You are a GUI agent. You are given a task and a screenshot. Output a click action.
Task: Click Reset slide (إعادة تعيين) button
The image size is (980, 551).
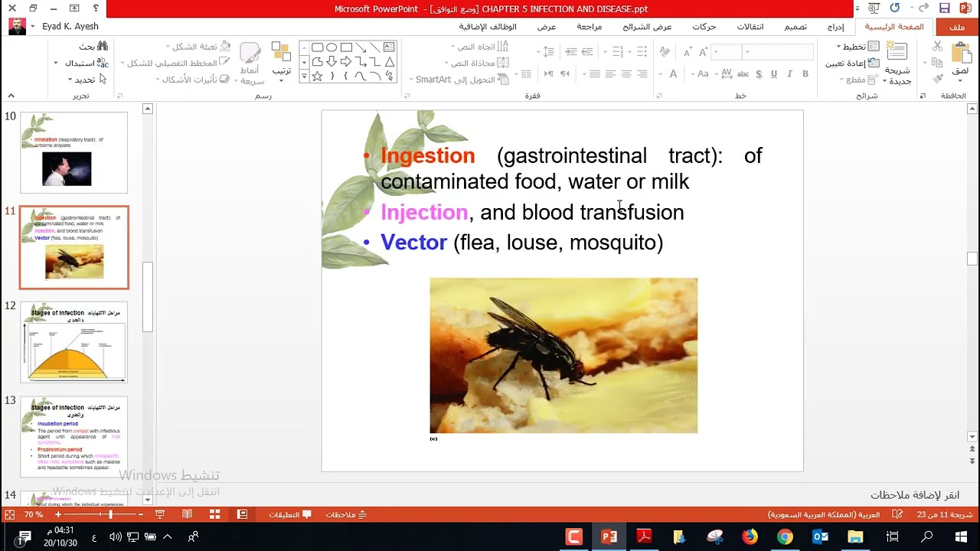point(853,63)
